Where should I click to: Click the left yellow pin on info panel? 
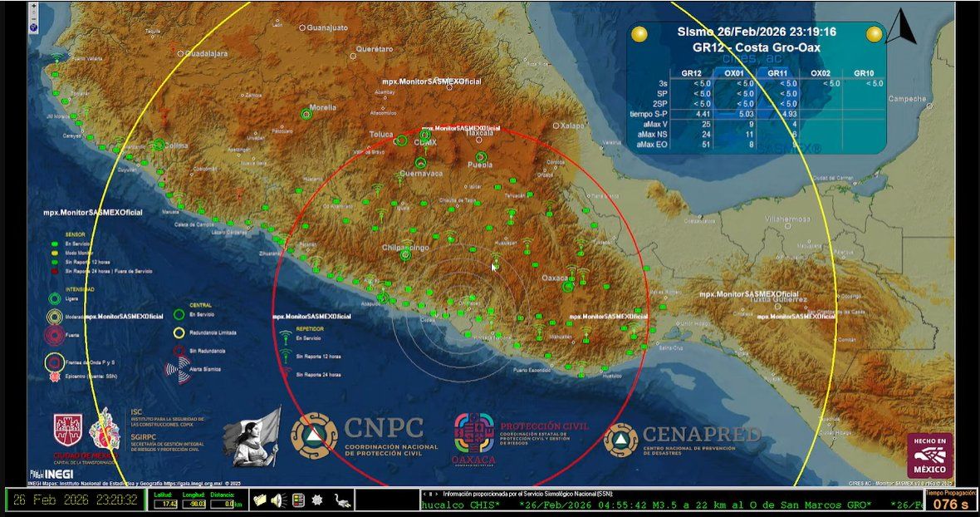pyautogui.click(x=639, y=34)
